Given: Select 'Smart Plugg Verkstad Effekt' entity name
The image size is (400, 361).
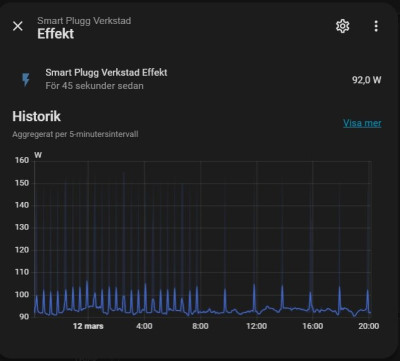Looking at the screenshot, I should [x=106, y=73].
